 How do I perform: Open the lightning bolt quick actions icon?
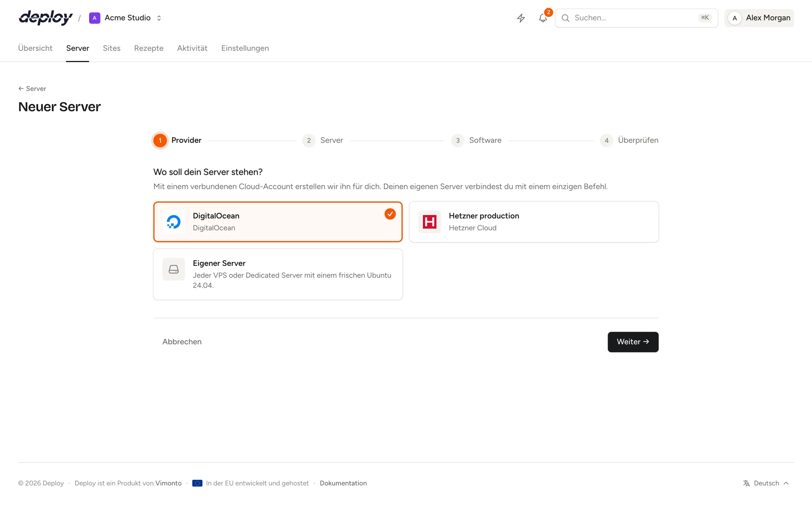[x=521, y=18]
